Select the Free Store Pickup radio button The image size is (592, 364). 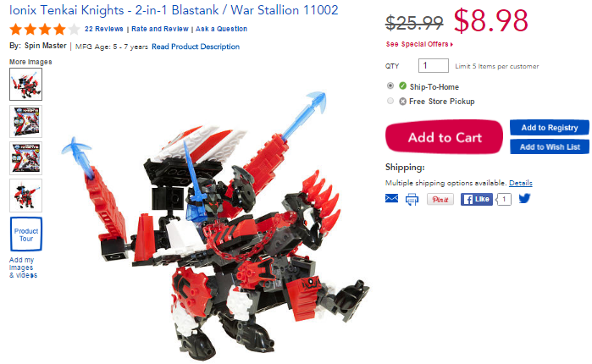[x=390, y=101]
